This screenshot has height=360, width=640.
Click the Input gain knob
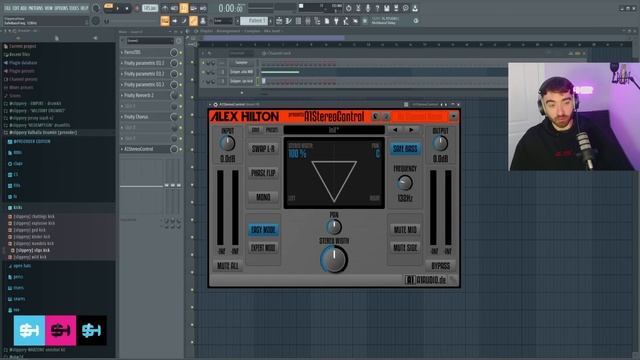click(227, 143)
